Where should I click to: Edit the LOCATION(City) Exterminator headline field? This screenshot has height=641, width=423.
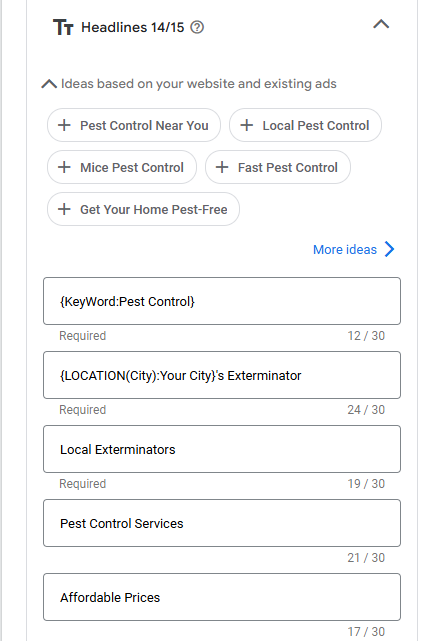point(222,375)
